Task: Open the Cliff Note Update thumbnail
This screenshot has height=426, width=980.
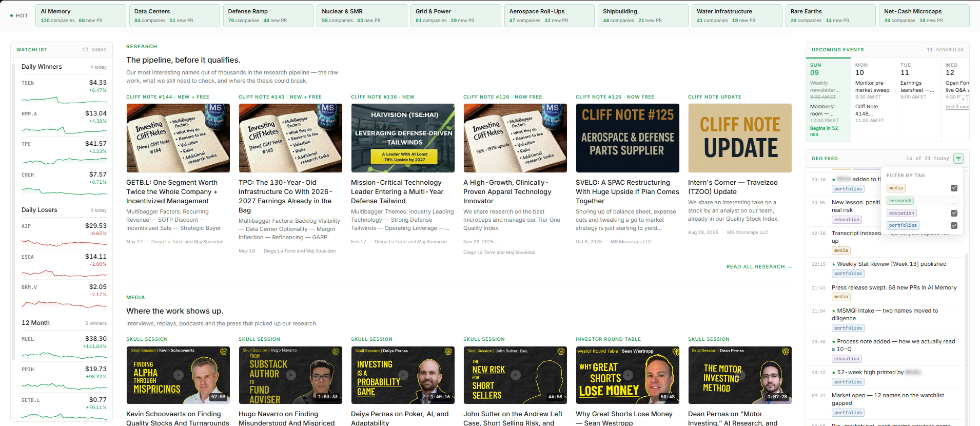Action: (740, 138)
